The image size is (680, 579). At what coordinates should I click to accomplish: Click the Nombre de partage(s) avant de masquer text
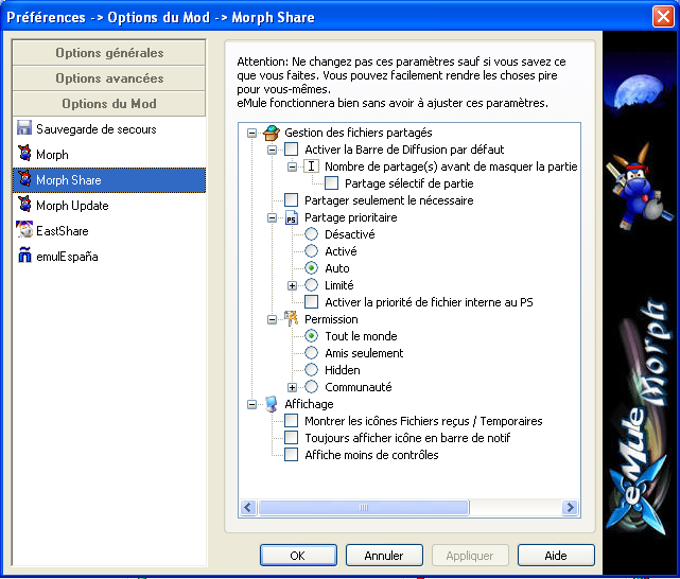coord(451,167)
